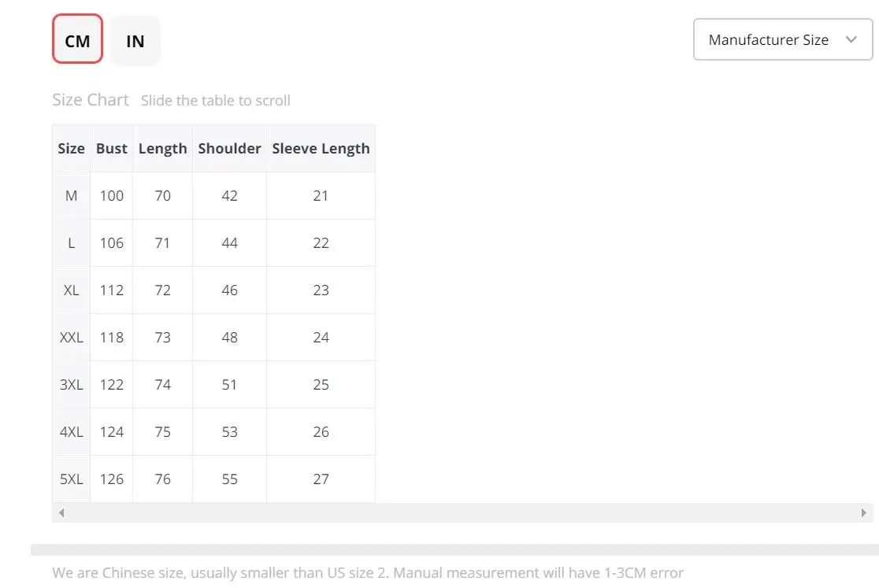Click the horizontal table scrollbar track
This screenshot has height=588, width=879.
(x=462, y=512)
